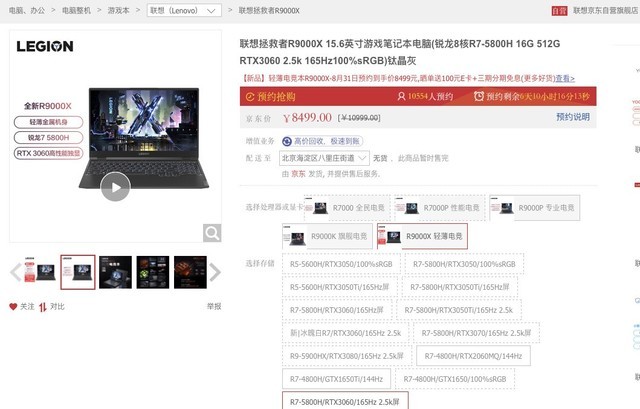The height and width of the screenshot is (409, 640).
Task: Choose R9-5900HX/RTX3080/165Hz 2.5k屏 configuration
Action: click(x=347, y=356)
